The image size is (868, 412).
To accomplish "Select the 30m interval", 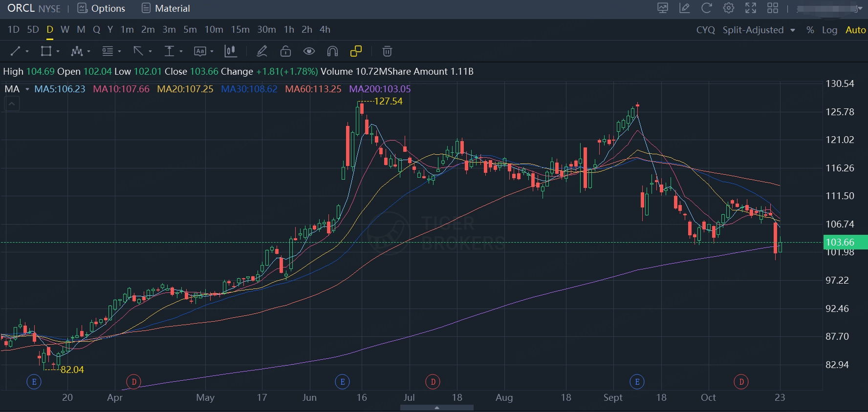I will pos(266,30).
